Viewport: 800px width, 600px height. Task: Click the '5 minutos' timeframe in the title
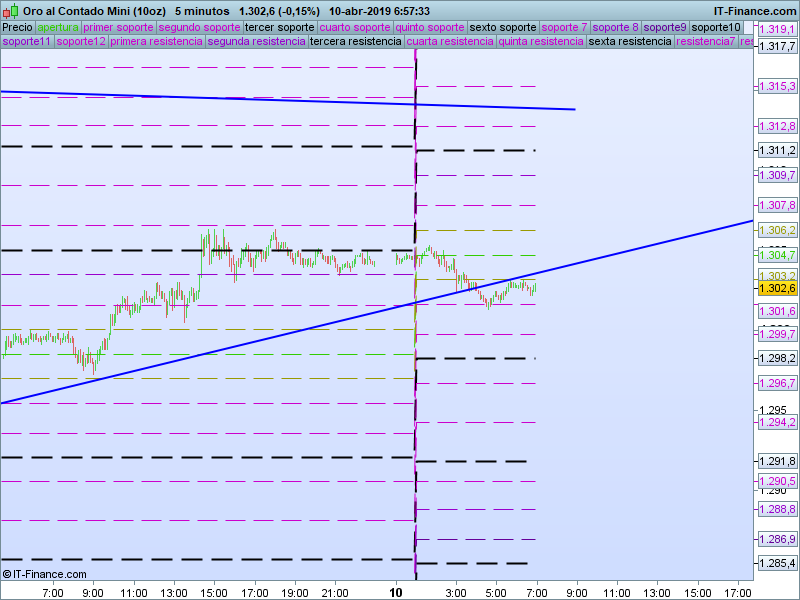click(201, 11)
